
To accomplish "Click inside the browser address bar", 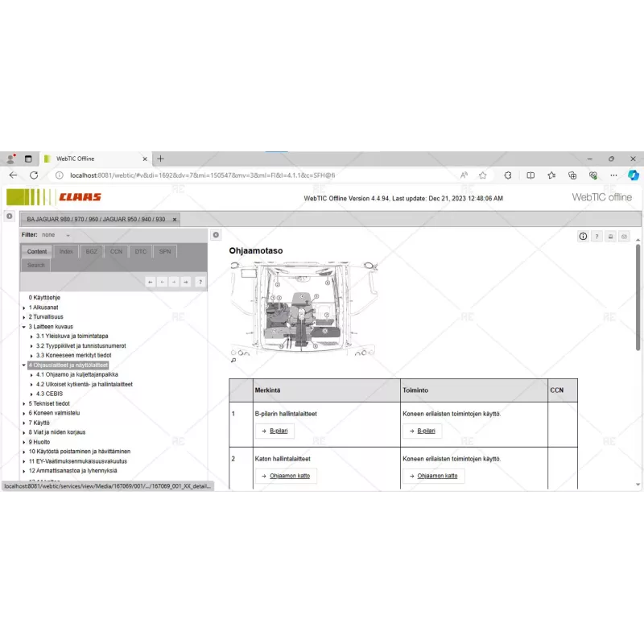I will point(242,175).
